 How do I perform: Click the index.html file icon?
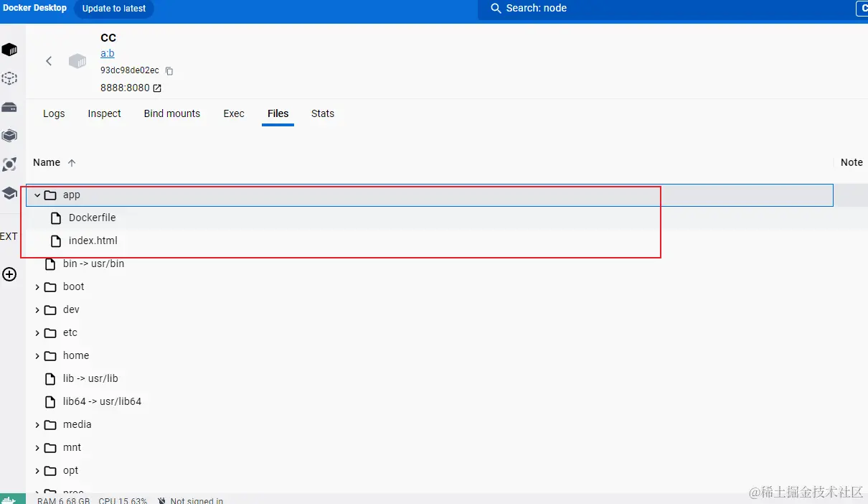56,241
